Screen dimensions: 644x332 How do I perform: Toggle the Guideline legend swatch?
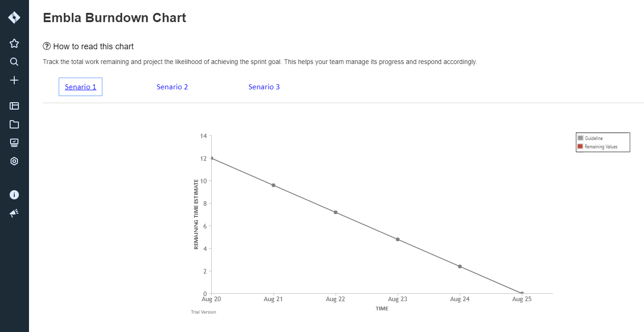pos(580,138)
